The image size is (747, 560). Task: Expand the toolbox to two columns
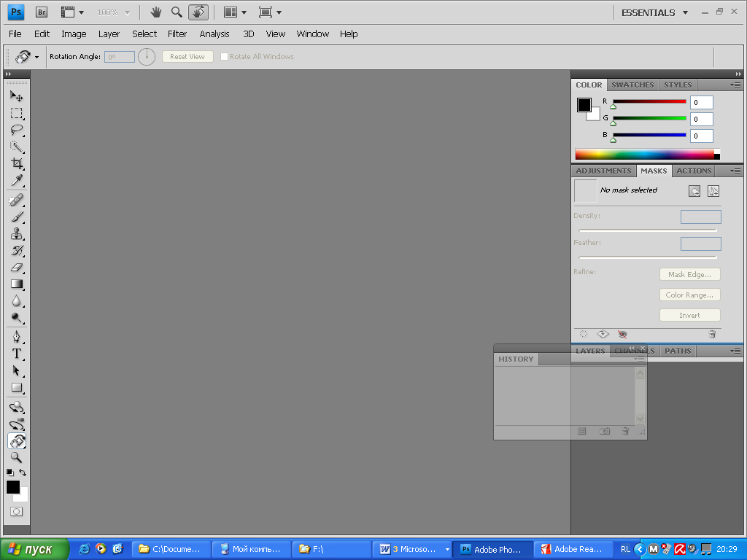pos(8,74)
